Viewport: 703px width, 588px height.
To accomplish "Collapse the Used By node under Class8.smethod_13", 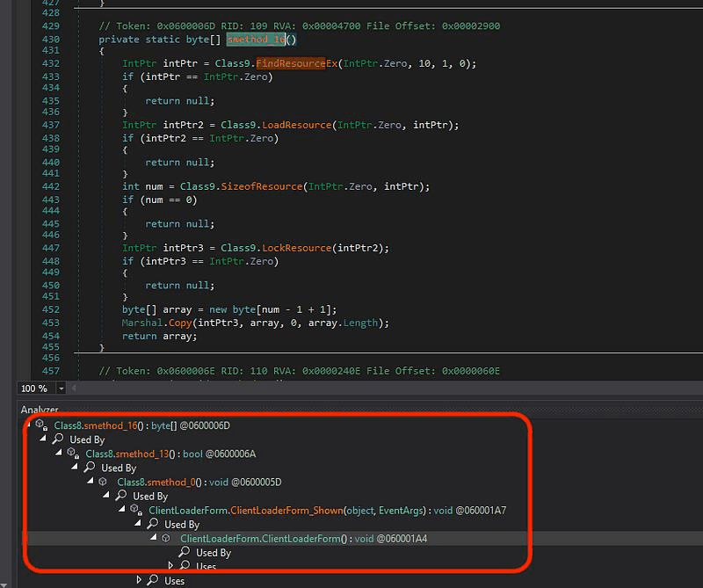I will click(75, 467).
